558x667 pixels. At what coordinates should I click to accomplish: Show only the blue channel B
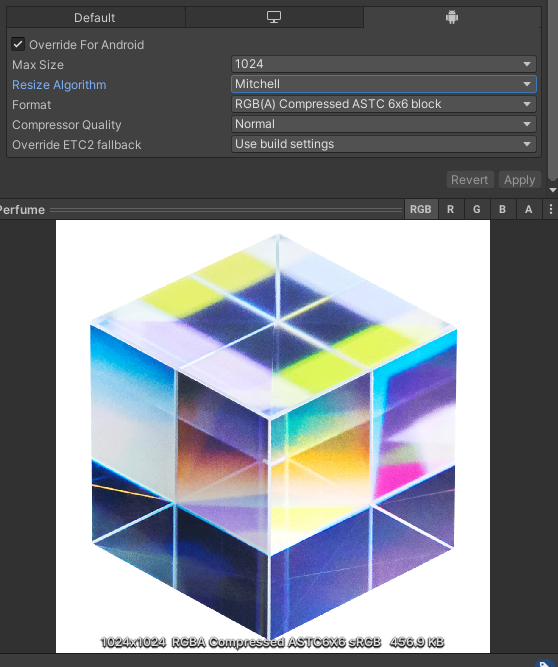(x=502, y=209)
